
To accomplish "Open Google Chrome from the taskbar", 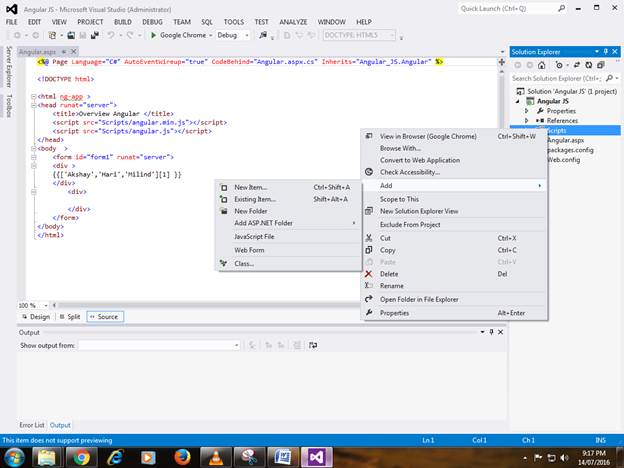I will (81, 456).
